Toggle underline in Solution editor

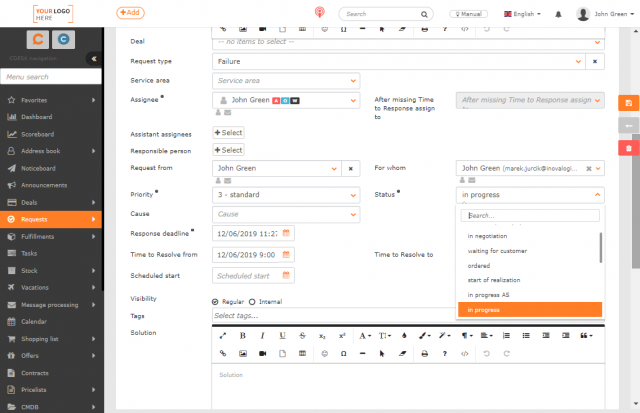point(282,335)
